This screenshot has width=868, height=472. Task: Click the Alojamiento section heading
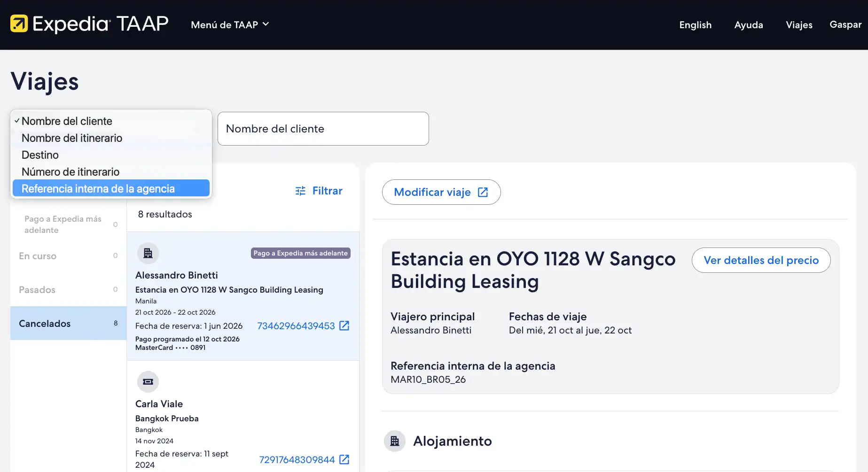453,441
